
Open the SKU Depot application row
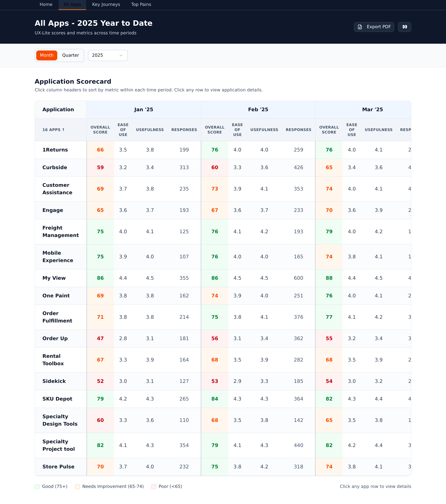coord(223,399)
